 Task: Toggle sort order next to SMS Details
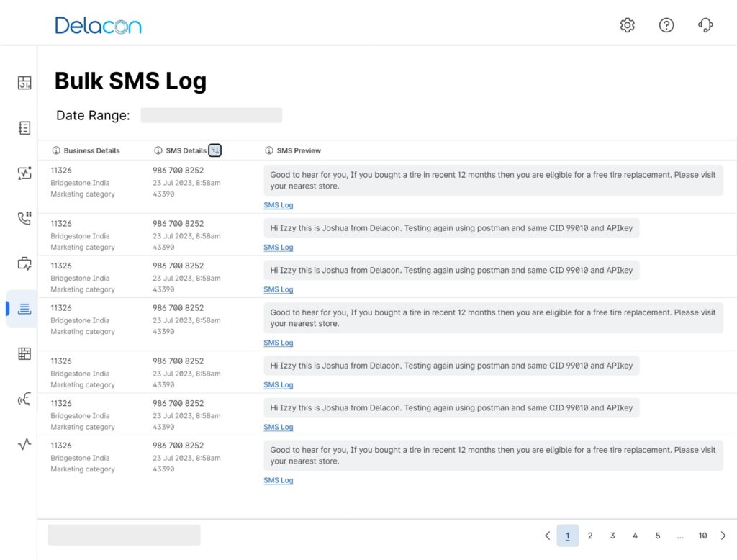tap(215, 150)
